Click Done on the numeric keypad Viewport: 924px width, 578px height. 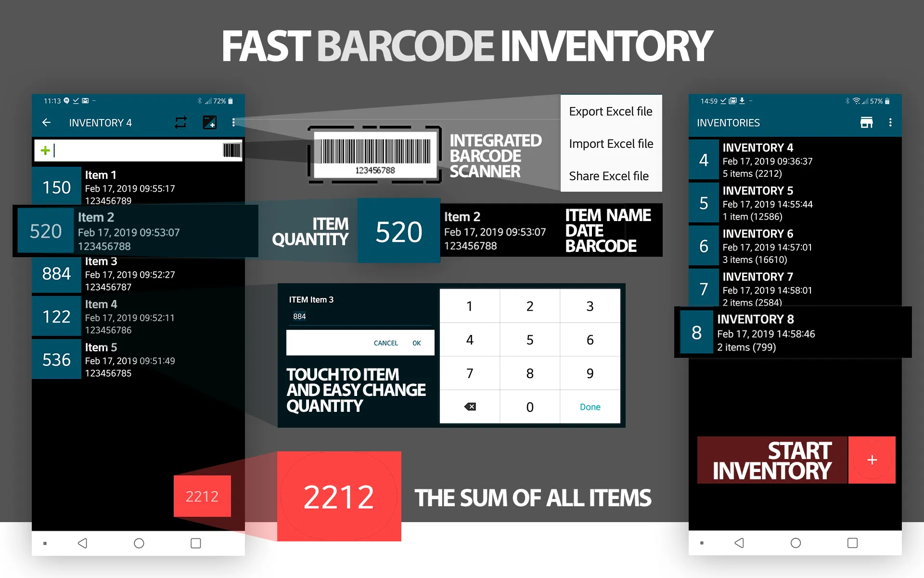pos(590,407)
